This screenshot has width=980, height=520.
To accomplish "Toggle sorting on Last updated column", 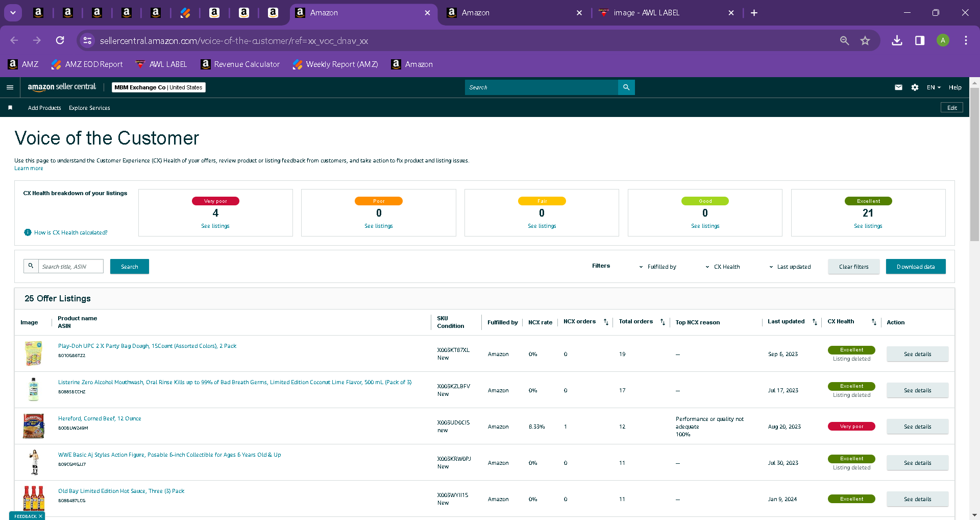I will tap(815, 322).
